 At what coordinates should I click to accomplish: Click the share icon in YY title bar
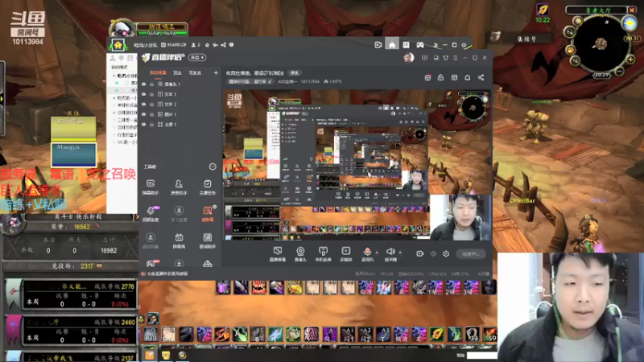(224, 45)
